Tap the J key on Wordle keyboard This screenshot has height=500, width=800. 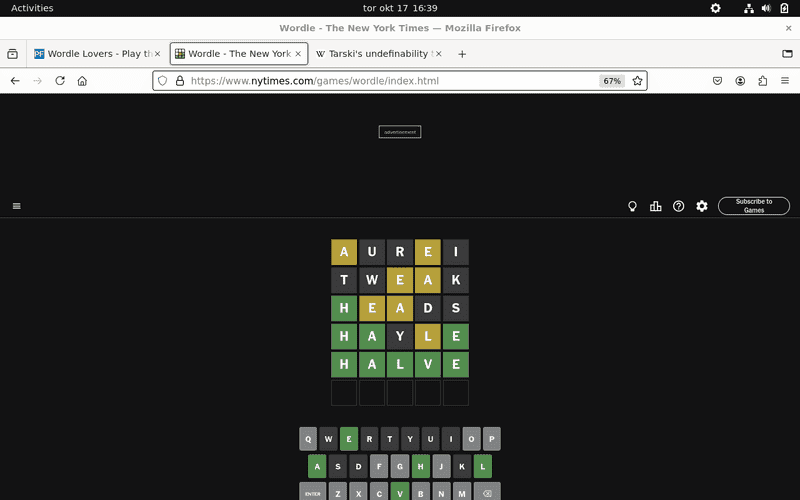(x=441, y=466)
